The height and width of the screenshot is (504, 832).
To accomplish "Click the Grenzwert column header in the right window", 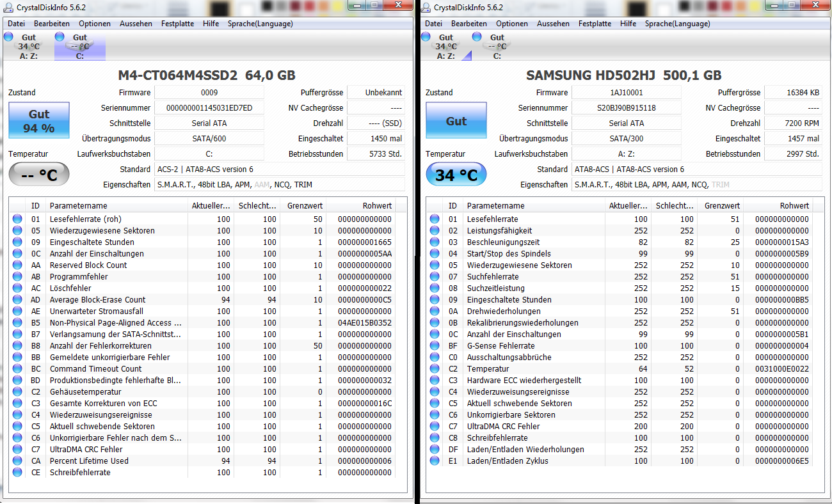I will 721,206.
